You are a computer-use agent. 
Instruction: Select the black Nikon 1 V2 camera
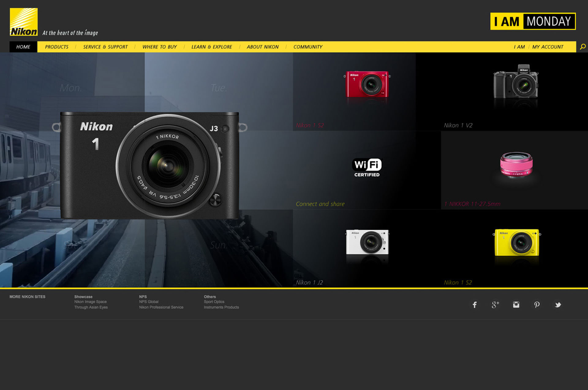tap(516, 81)
